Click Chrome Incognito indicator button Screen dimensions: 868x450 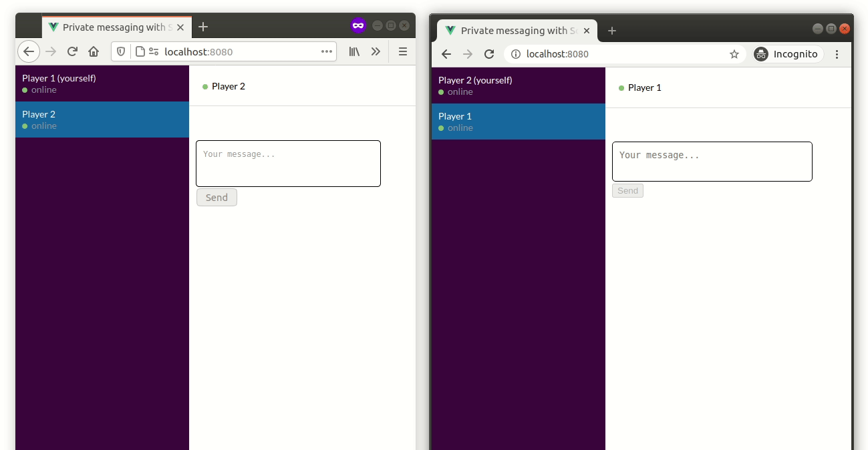pyautogui.click(x=786, y=54)
